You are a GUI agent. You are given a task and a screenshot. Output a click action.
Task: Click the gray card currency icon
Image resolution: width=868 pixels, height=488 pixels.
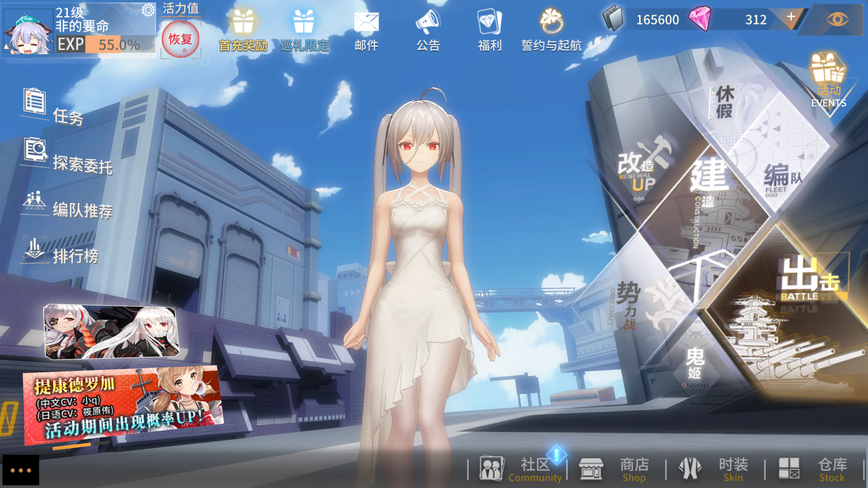613,19
